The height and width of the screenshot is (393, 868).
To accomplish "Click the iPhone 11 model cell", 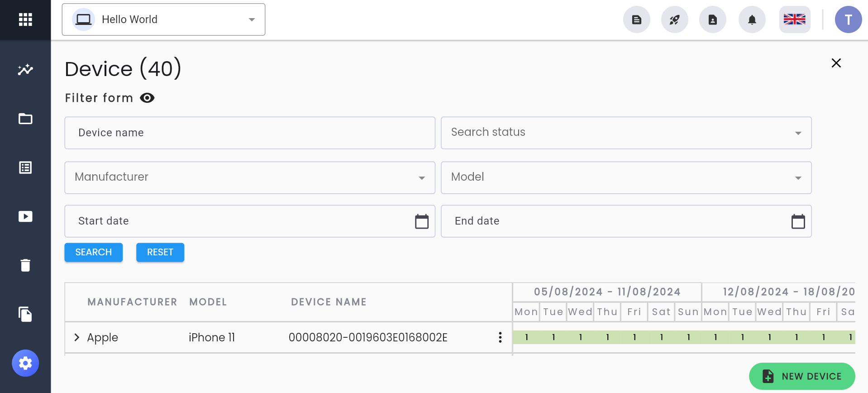I will point(212,337).
